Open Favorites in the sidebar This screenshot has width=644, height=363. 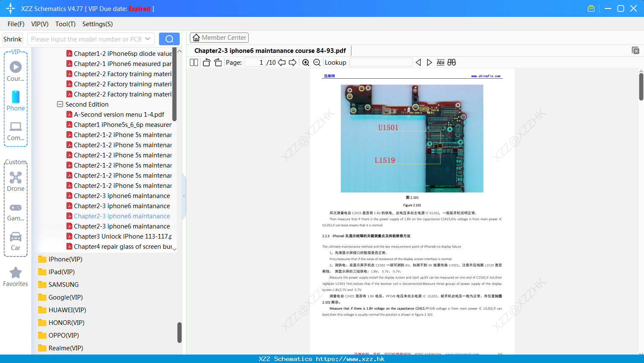[16, 277]
